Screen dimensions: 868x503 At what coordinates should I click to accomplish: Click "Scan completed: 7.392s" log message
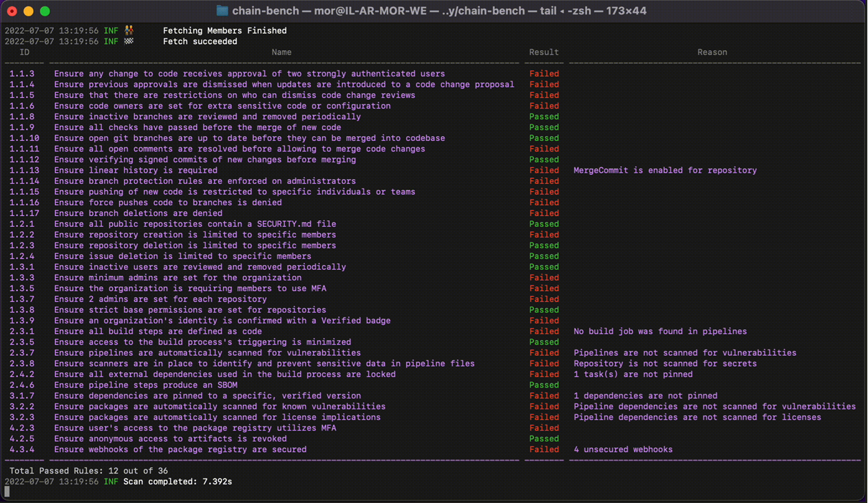(178, 482)
